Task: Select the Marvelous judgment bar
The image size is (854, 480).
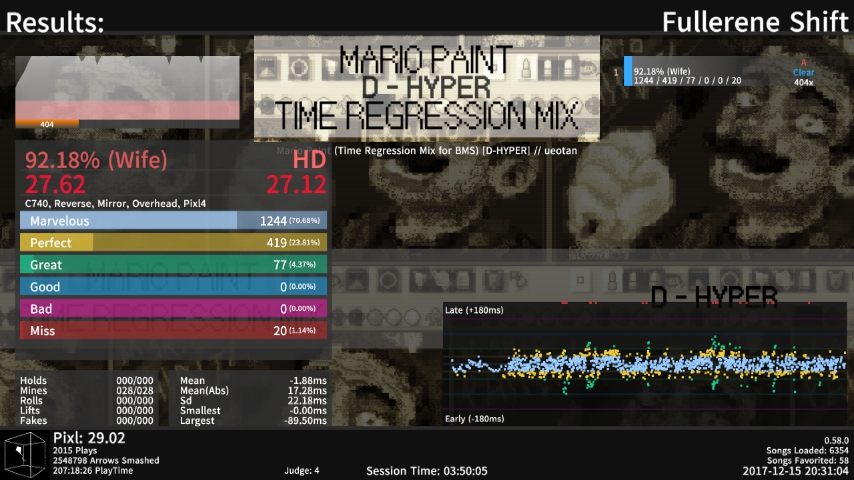Action: 173,221
